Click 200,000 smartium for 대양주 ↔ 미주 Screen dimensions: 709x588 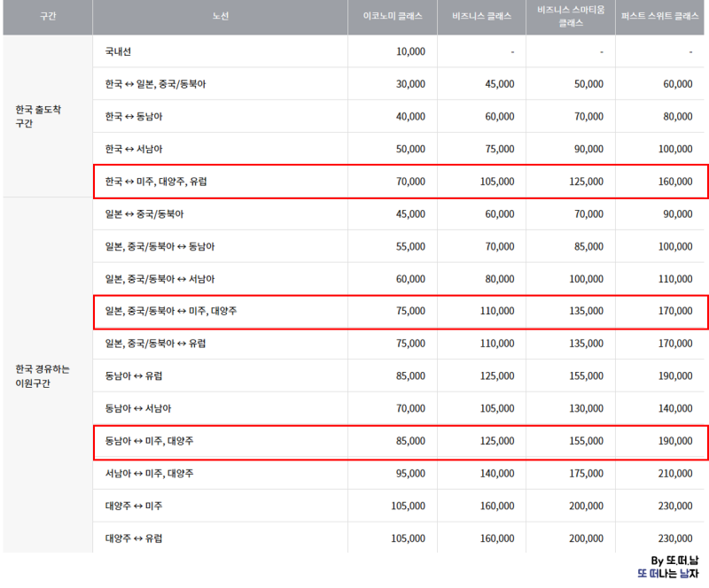pos(586,507)
